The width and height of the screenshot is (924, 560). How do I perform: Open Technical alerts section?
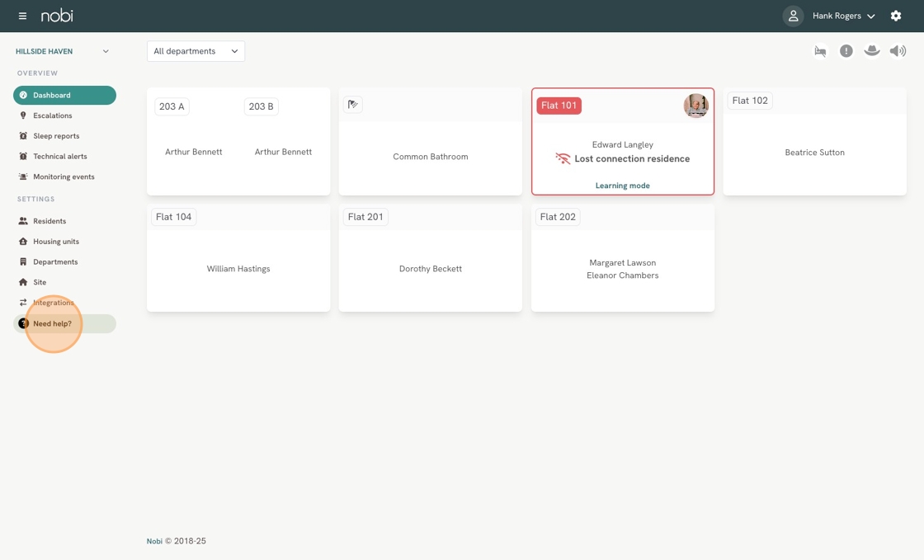[59, 157]
